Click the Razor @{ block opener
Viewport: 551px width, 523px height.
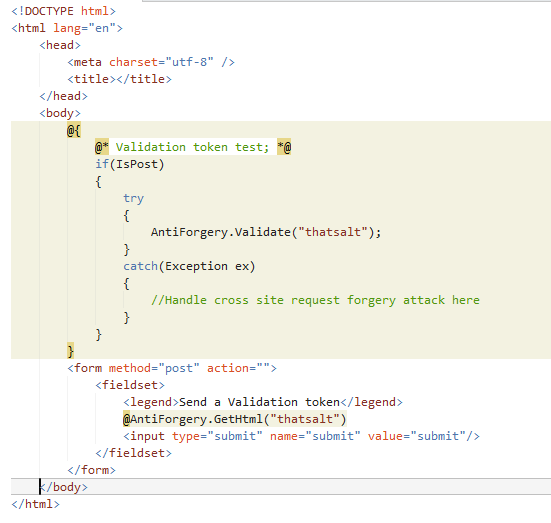pyautogui.click(x=74, y=130)
